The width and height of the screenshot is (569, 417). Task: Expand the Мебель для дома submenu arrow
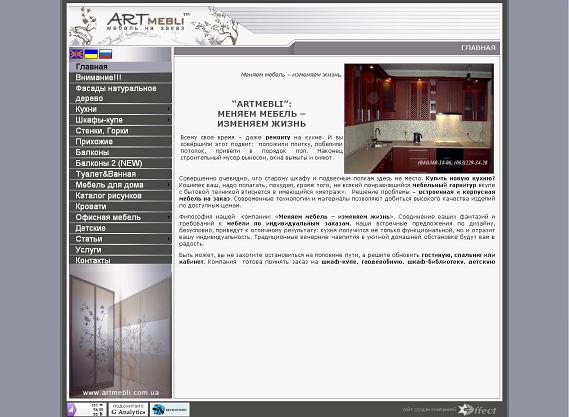169,185
